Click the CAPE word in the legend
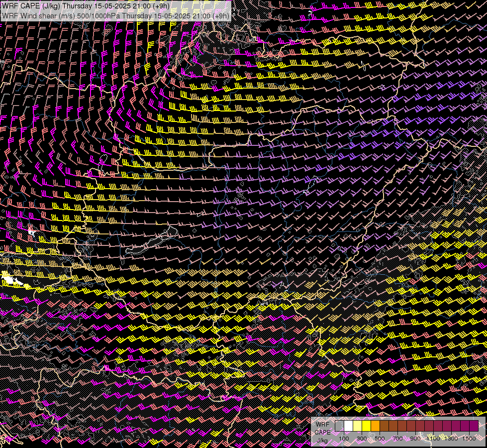The image size is (487, 448). (x=322, y=433)
